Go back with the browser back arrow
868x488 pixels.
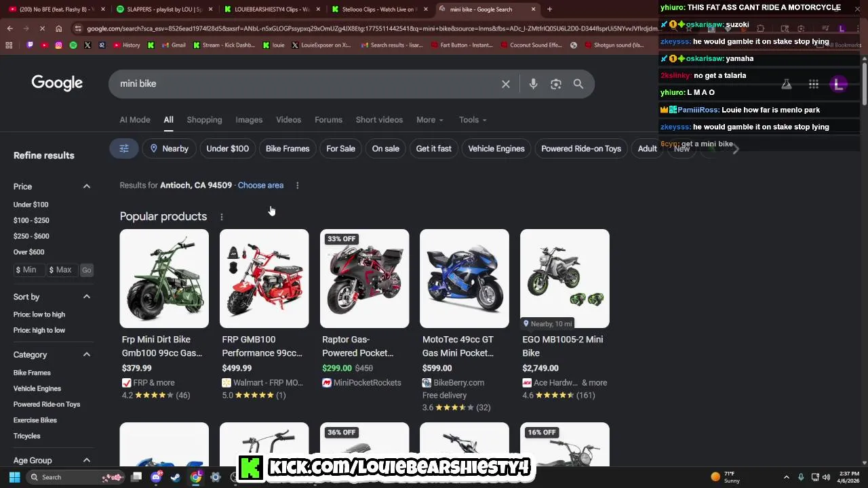(10, 28)
